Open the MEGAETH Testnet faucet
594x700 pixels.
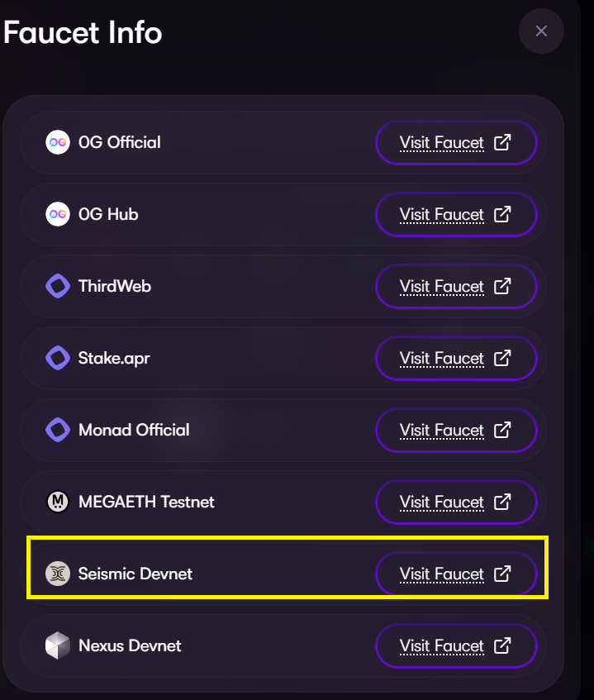[x=456, y=502]
